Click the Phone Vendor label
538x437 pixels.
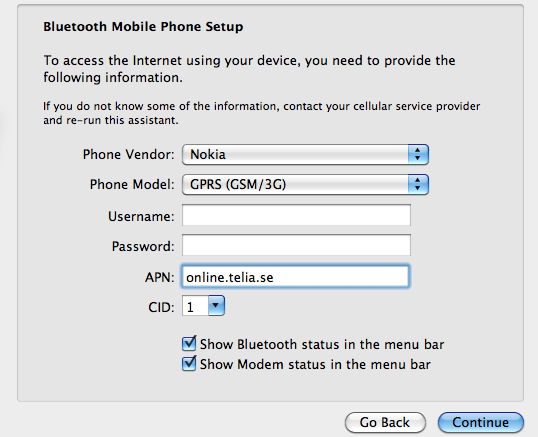point(129,154)
